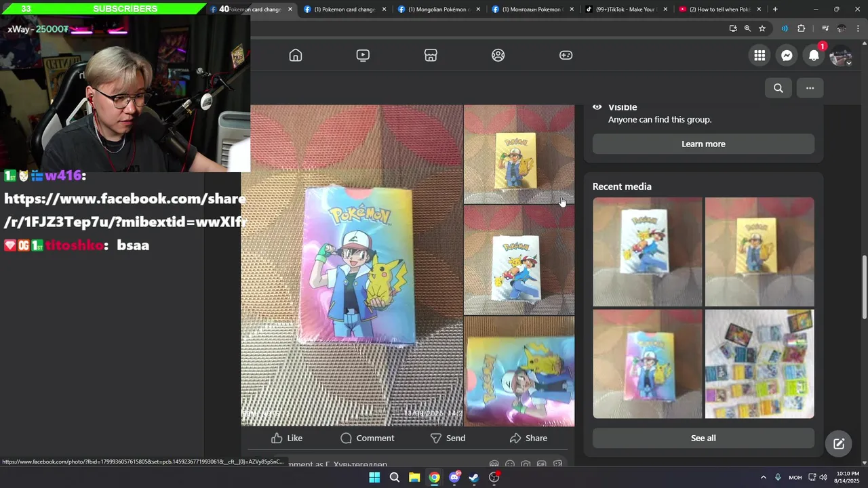Open Facebook notifications bell

(x=814, y=56)
